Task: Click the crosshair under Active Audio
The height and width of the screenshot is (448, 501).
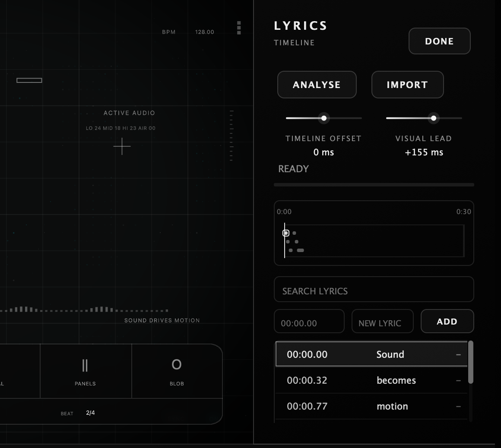Action: 122,146
